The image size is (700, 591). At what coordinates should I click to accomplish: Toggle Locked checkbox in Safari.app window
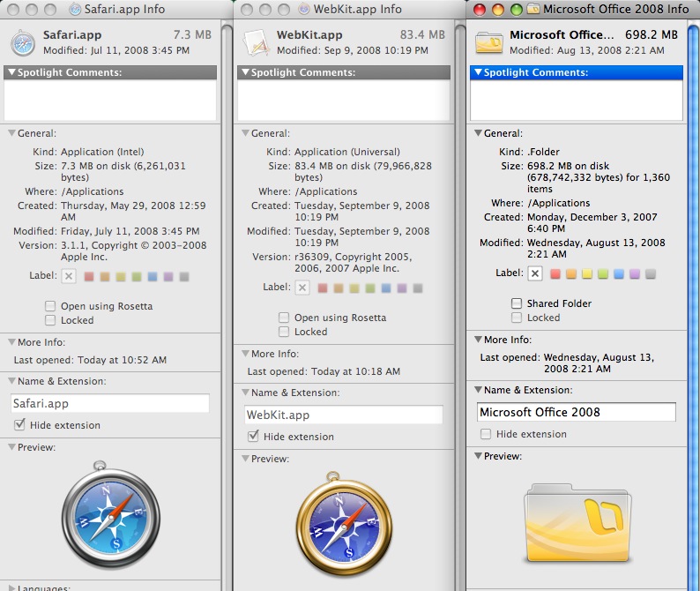pos(50,320)
